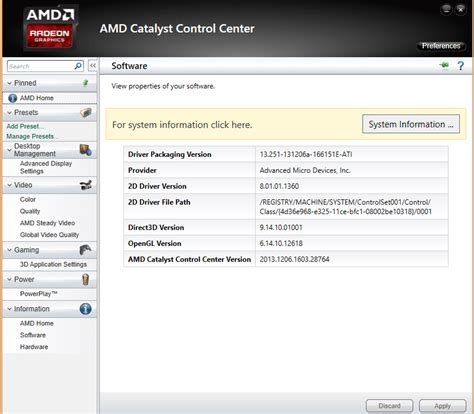The height and width of the screenshot is (414, 474).
Task: Click the Gaming controller icon
Action: (x=86, y=250)
